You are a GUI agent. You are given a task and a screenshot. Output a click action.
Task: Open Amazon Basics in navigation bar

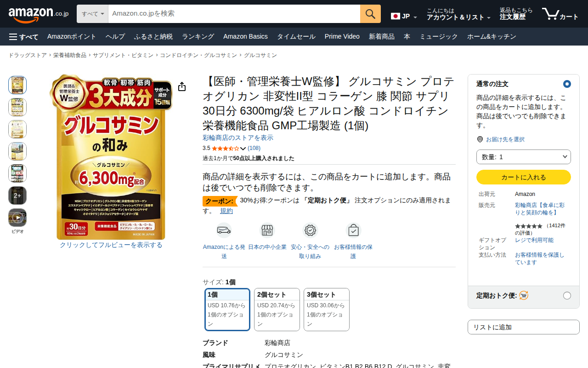pos(245,37)
